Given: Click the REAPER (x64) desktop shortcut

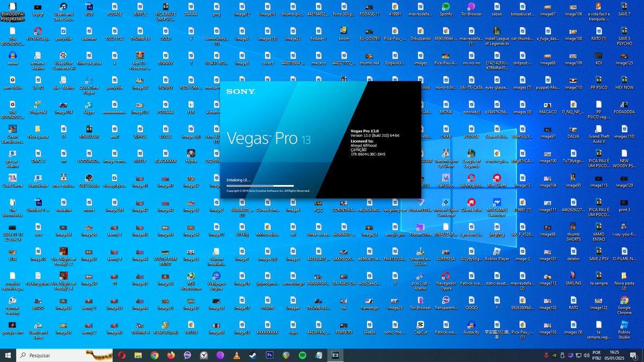Looking at the screenshot, I should [165, 328].
